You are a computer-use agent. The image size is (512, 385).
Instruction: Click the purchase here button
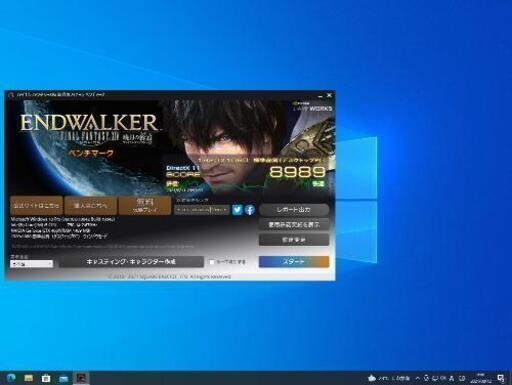[91, 205]
